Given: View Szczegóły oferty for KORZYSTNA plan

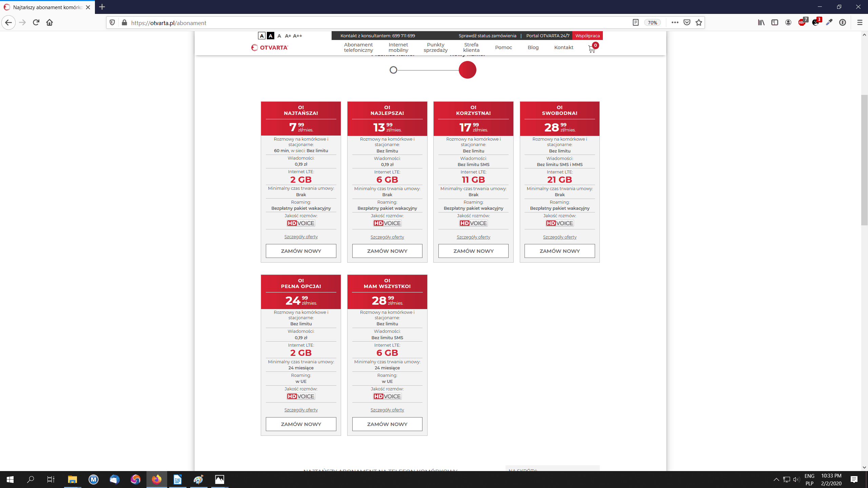Looking at the screenshot, I should [473, 237].
